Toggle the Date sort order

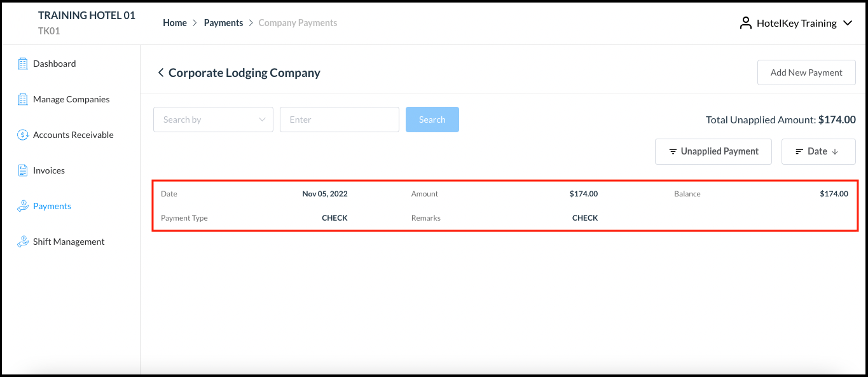818,151
